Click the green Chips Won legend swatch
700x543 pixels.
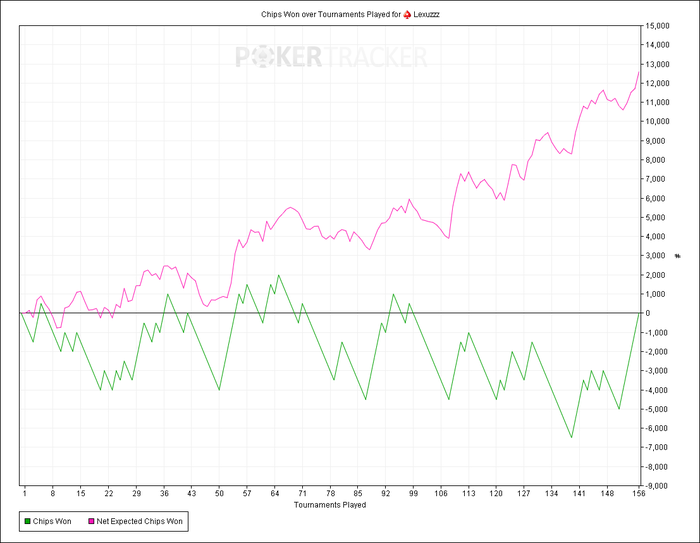(27, 521)
